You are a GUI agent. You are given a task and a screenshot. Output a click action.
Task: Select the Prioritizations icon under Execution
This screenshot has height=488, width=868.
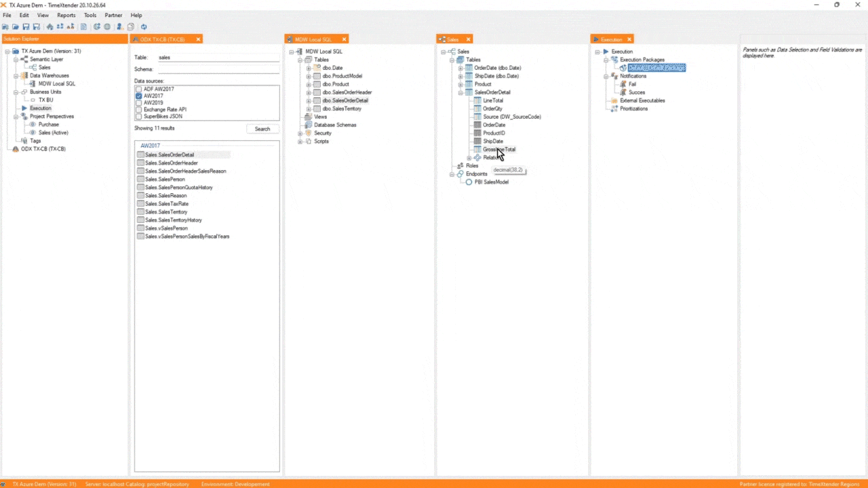(614, 108)
